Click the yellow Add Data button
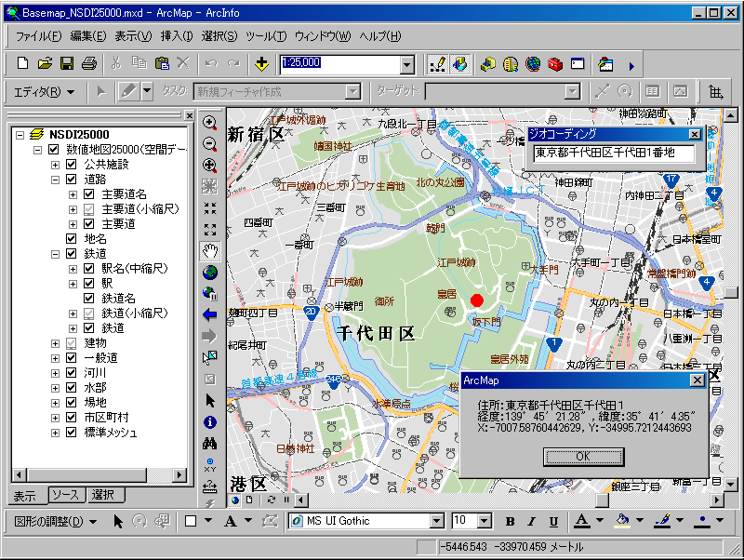Viewport: 744px width, 560px height. click(261, 64)
